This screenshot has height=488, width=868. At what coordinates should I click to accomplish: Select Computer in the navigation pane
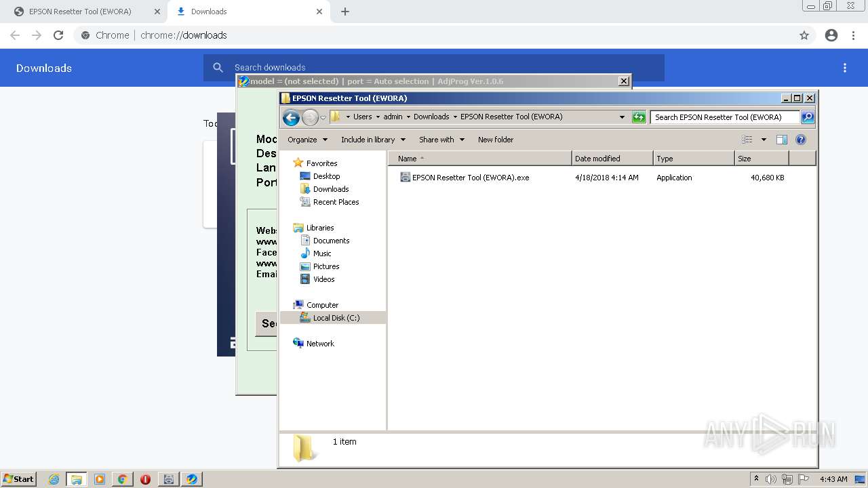(322, 305)
